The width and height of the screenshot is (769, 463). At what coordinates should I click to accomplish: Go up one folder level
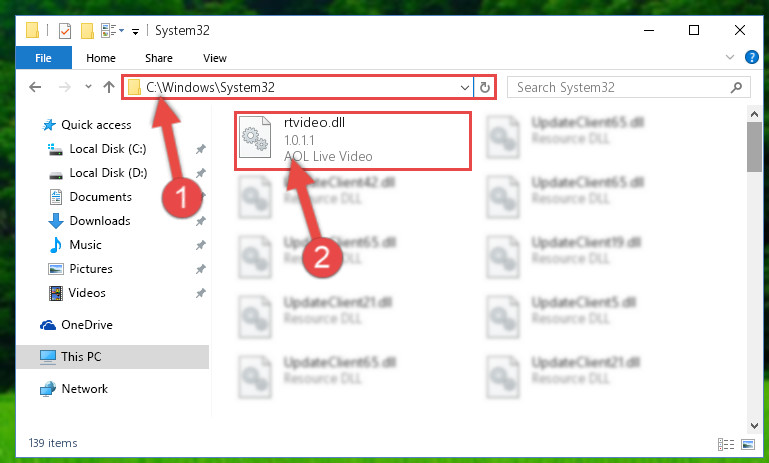click(109, 87)
